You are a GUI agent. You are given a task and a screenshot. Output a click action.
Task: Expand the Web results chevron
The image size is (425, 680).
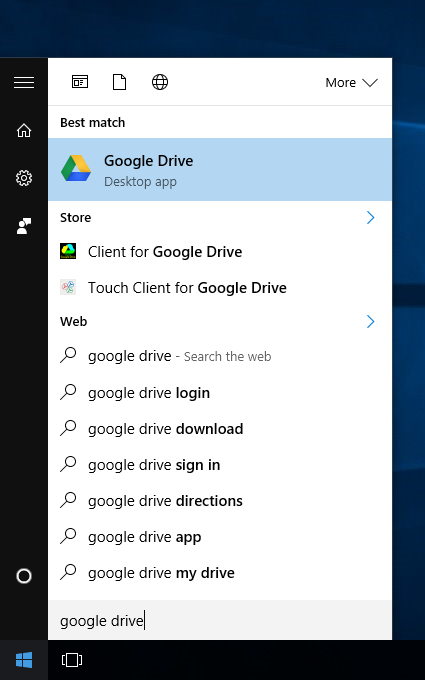tap(370, 321)
